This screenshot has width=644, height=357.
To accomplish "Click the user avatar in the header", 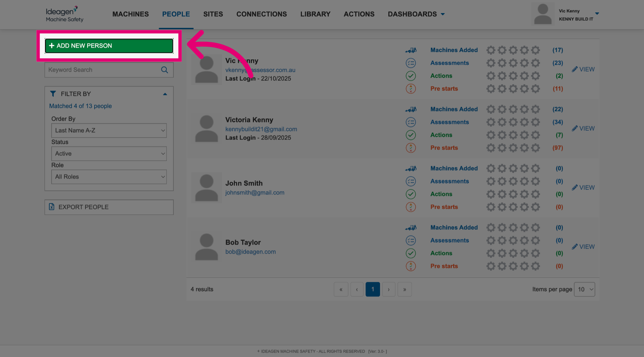I will point(543,14).
